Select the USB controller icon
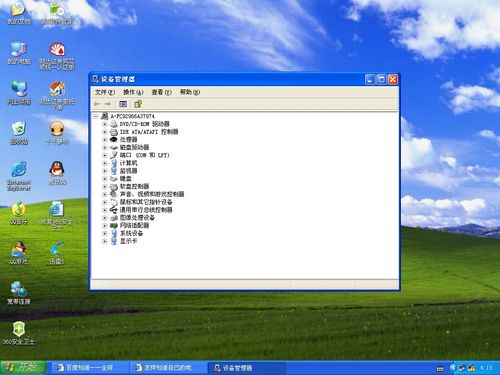Viewport: 500px width, 375px height. [114, 210]
